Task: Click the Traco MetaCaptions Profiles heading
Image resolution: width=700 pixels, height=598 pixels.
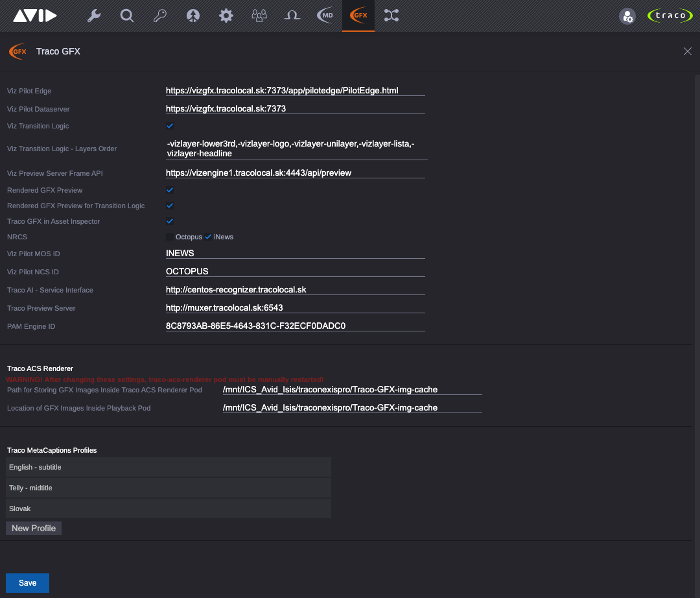Action: coord(52,450)
